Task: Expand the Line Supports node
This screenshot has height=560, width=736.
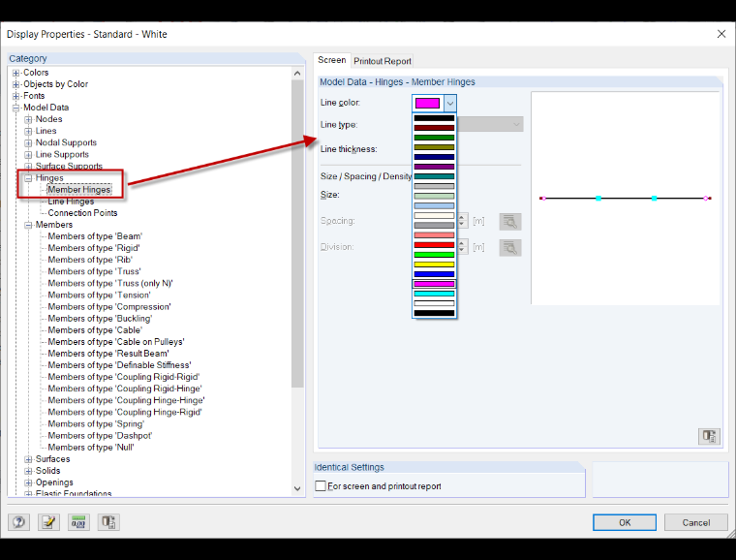Action: pos(28,154)
